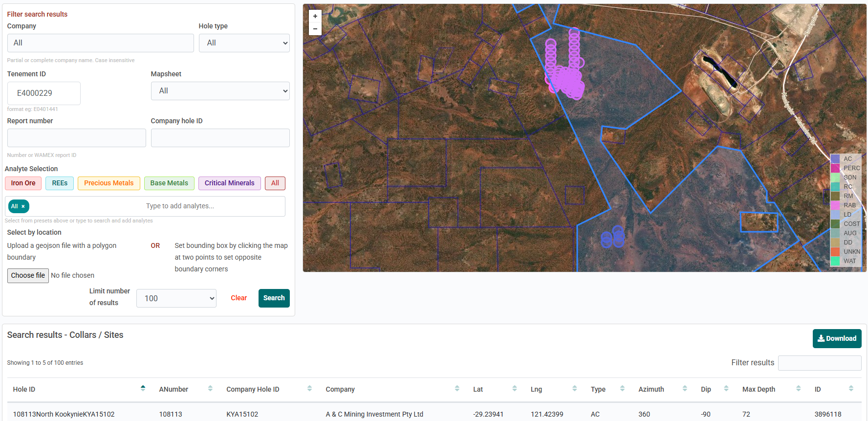Image resolution: width=868 pixels, height=421 pixels.
Task: Sort table by Max Depth column
Action: [798, 388]
